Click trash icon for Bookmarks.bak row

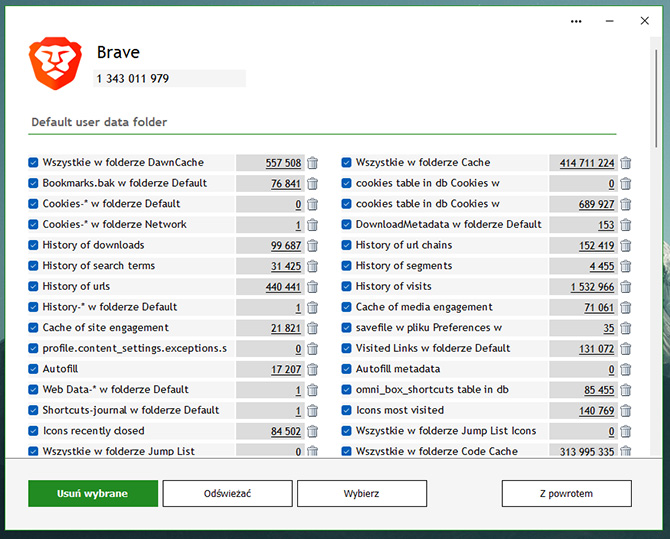click(312, 183)
